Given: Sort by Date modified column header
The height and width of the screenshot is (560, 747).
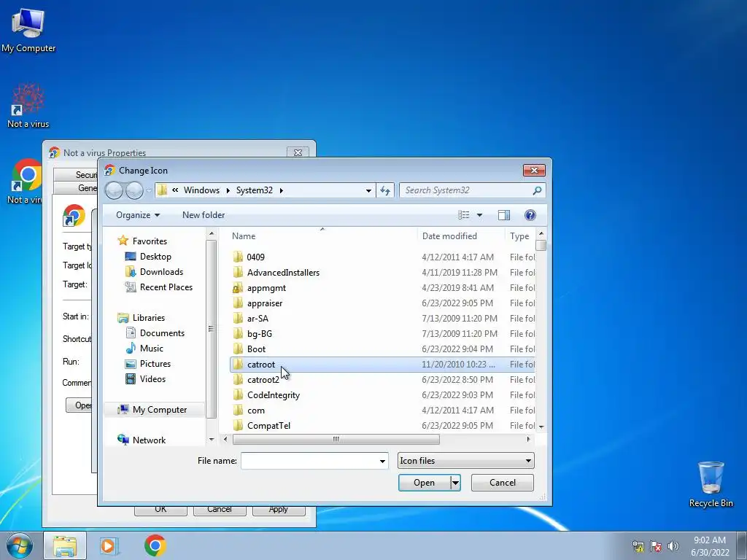Looking at the screenshot, I should click(461, 236).
